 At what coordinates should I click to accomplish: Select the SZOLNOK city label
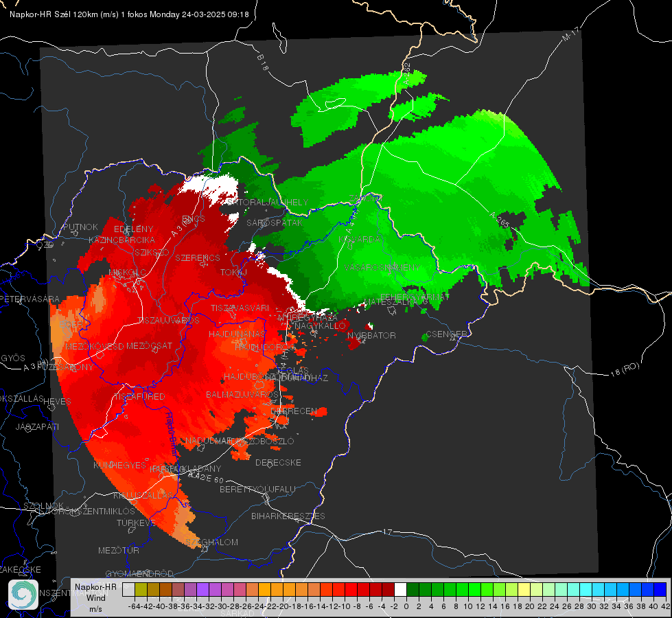pos(44,505)
